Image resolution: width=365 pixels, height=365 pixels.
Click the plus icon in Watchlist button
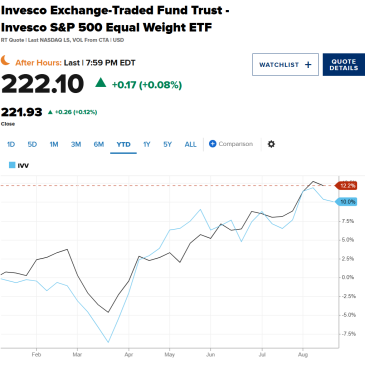[x=308, y=65]
